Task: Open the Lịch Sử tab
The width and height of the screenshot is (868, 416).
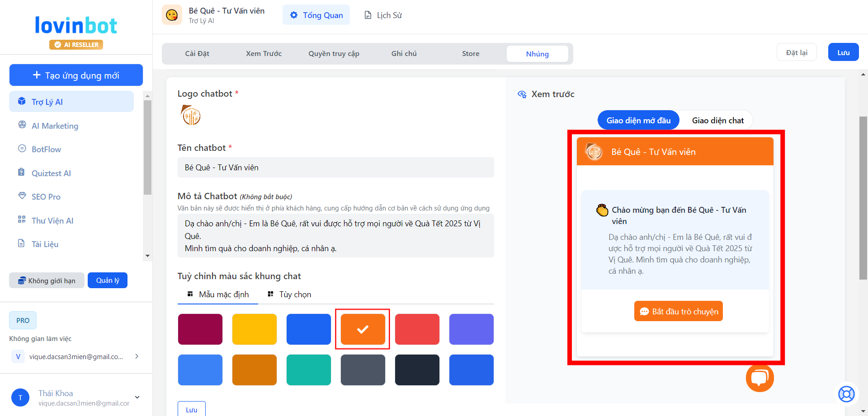Action: [x=383, y=15]
